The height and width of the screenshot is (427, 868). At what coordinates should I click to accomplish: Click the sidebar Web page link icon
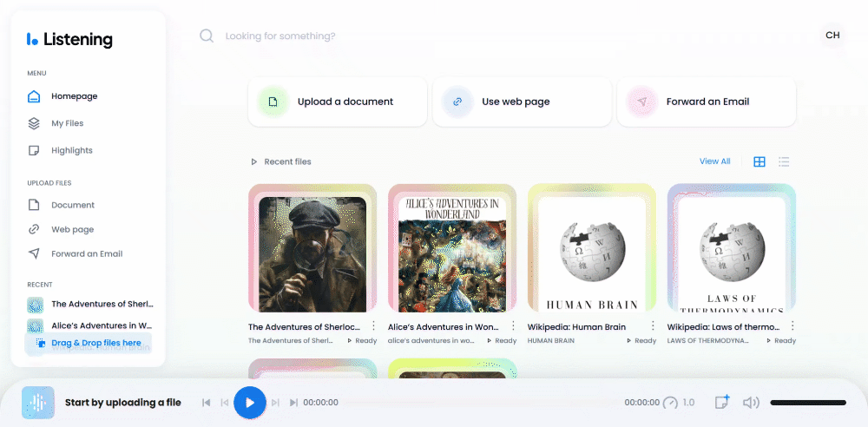point(34,229)
